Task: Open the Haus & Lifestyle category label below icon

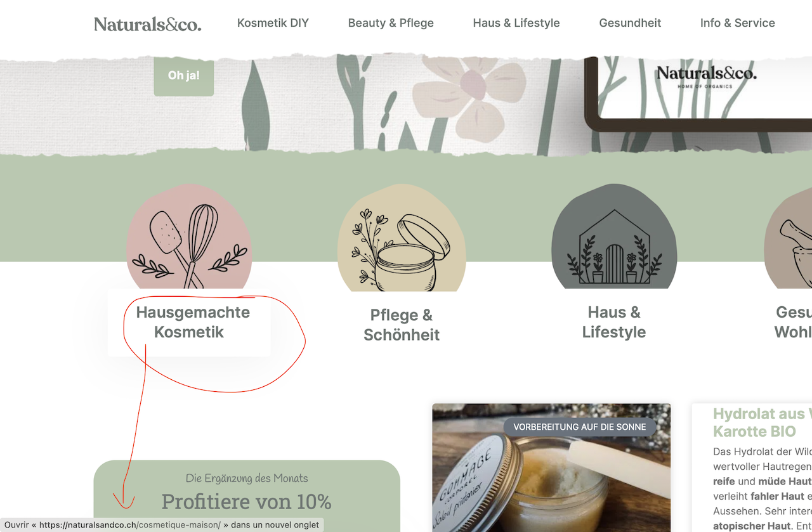Action: pos(614,322)
